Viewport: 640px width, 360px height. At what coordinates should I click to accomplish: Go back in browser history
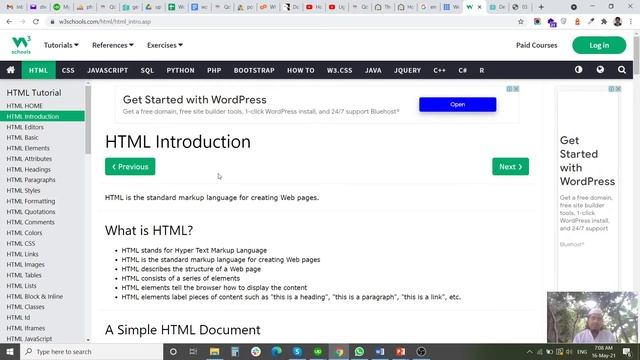click(x=9, y=22)
